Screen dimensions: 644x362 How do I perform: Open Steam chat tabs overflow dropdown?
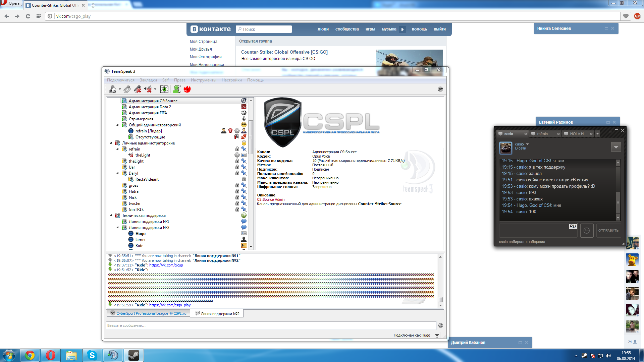(597, 134)
